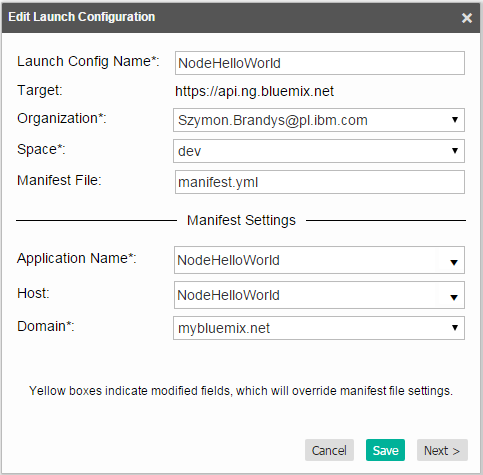
Task: Open the Domain dropdown showing mybluemix.net
Action: [319, 328]
